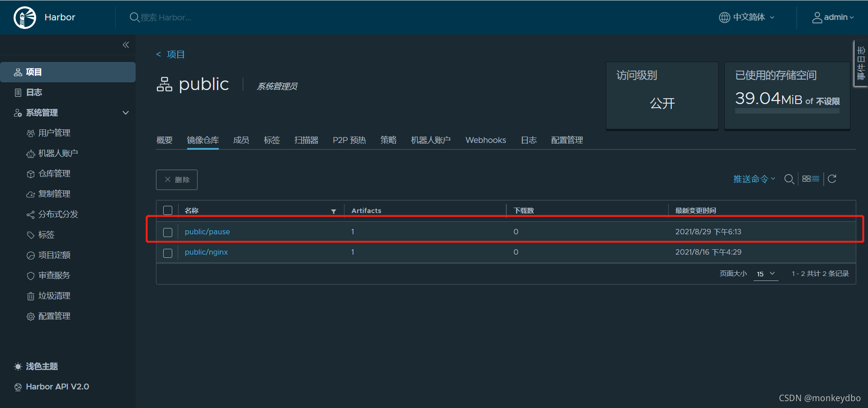Click the '1 - 2 共计 2 条记录' text
The image size is (868, 408).
(x=820, y=274)
